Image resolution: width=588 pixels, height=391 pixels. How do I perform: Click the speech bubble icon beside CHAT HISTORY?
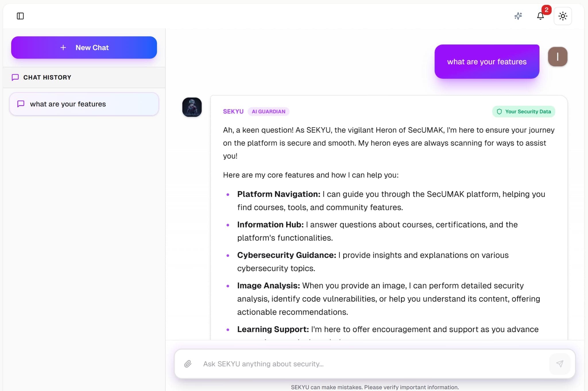click(x=15, y=77)
